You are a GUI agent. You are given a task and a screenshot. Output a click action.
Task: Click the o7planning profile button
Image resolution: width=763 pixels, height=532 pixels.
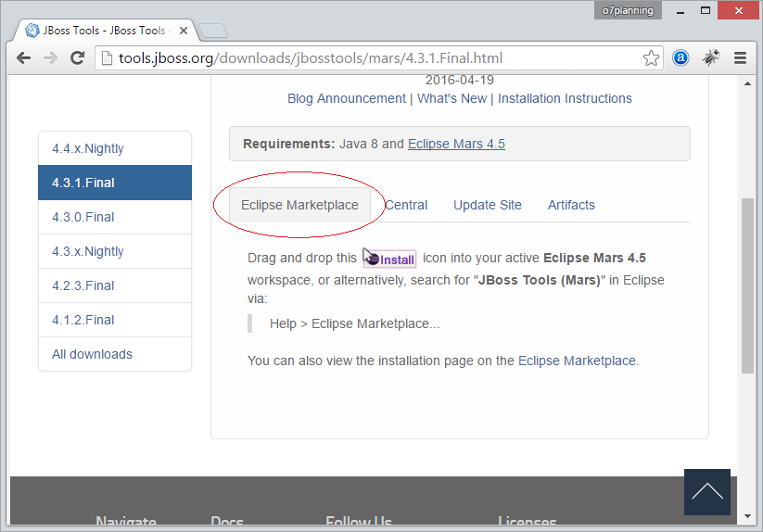point(628,10)
